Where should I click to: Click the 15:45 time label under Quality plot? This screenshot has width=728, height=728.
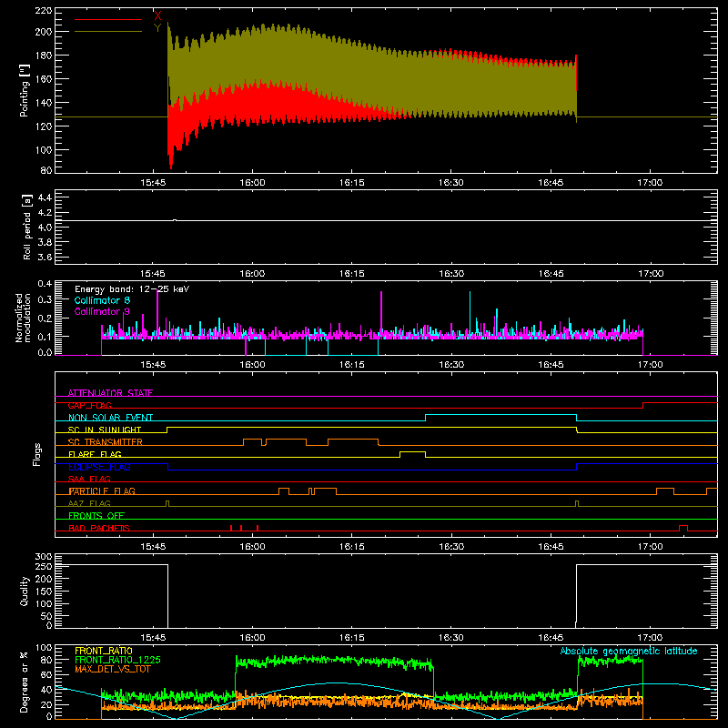pos(153,638)
